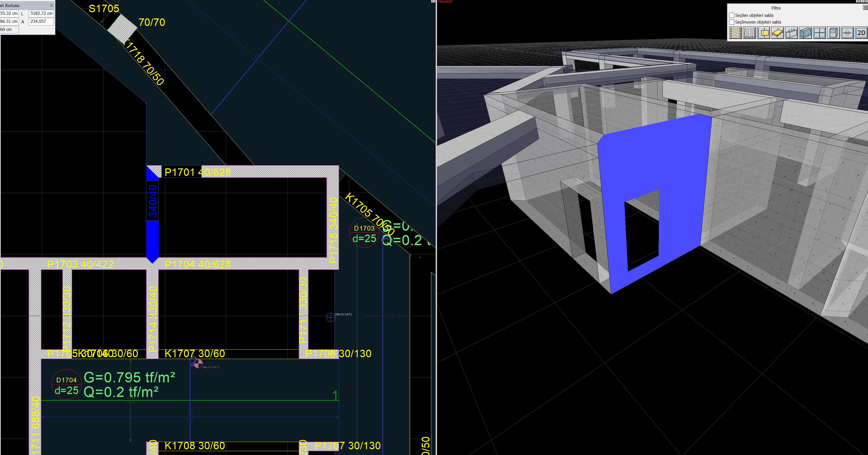
Task: Close the Filtre panel
Action: click(x=865, y=8)
